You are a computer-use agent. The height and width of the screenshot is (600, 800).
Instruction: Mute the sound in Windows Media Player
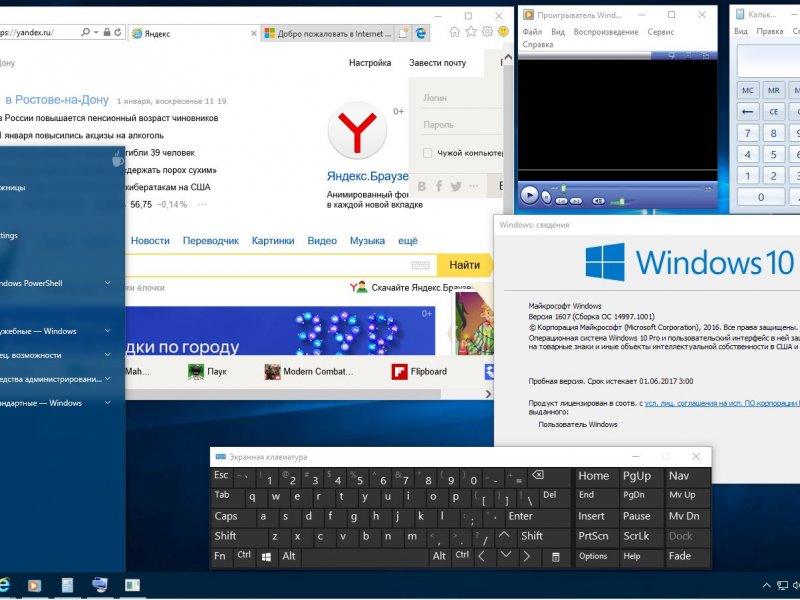point(598,201)
